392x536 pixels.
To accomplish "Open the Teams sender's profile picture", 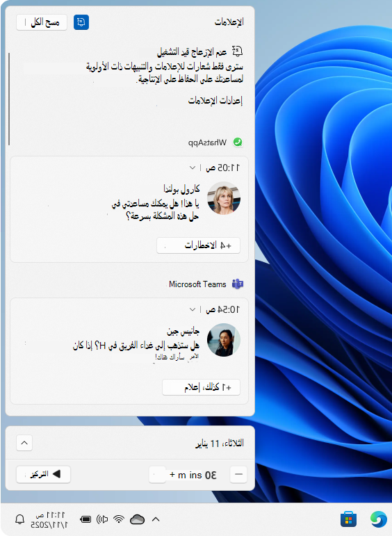I will [x=224, y=340].
